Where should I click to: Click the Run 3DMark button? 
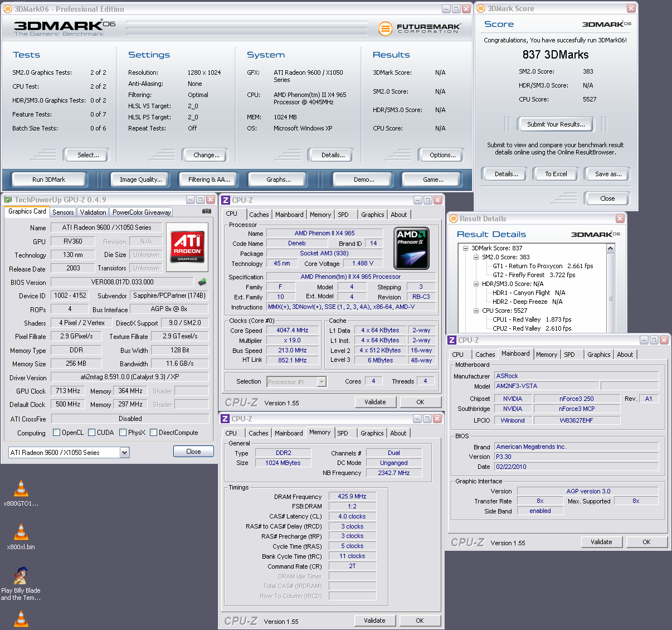[48, 180]
